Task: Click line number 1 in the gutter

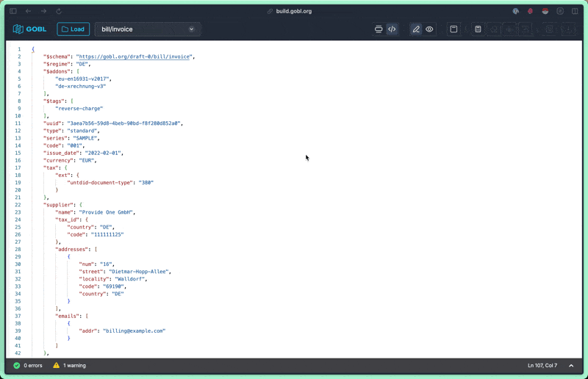Action: click(19, 49)
